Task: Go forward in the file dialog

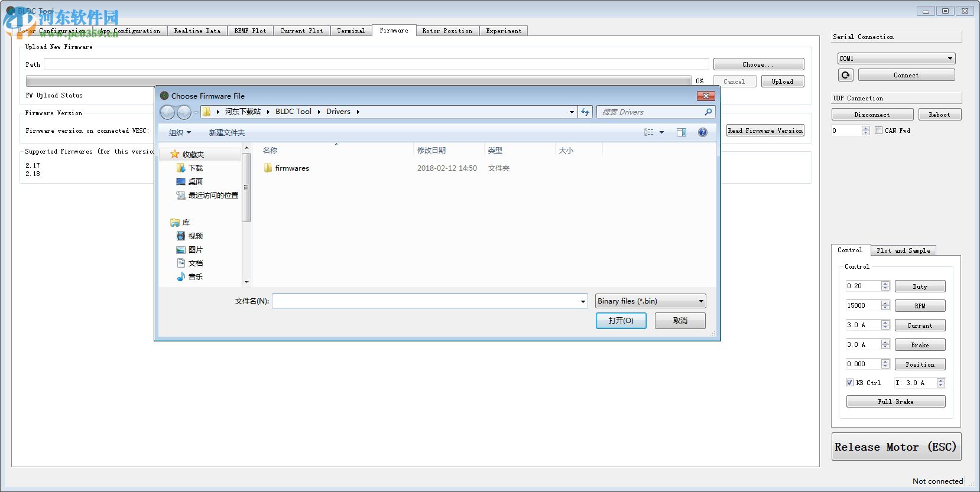Action: point(184,112)
